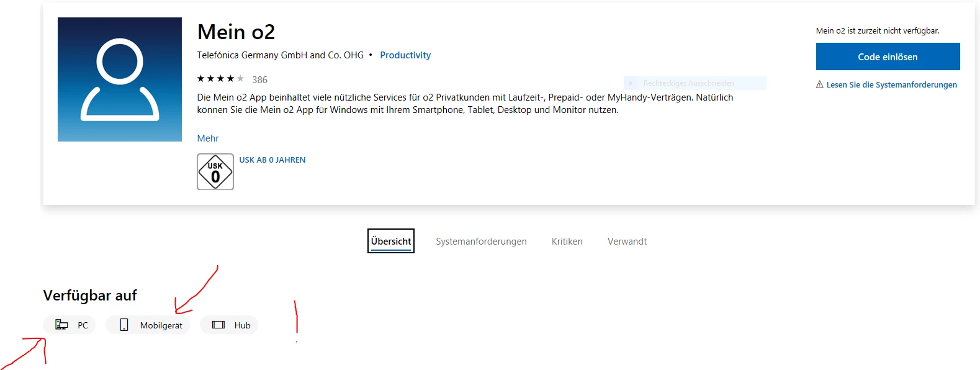Click the Mein o2 app logo image
The height and width of the screenshot is (370, 980).
(x=120, y=79)
